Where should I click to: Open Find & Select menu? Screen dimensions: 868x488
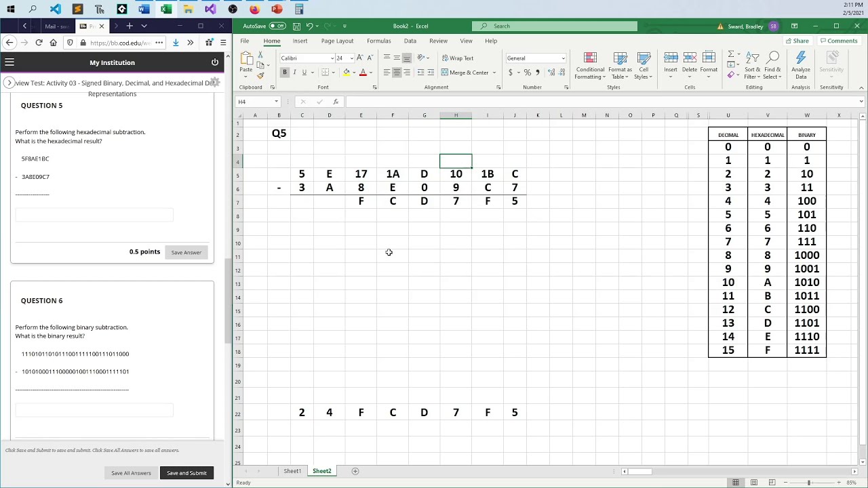point(772,66)
